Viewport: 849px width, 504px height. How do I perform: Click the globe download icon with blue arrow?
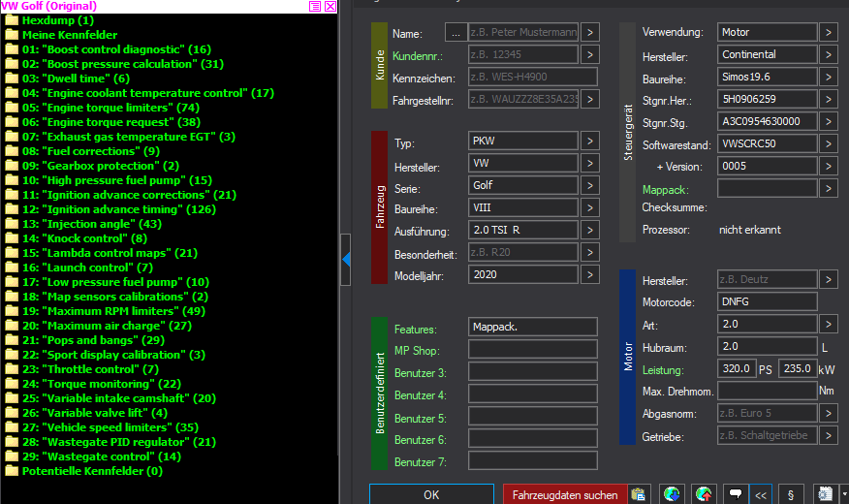672,494
